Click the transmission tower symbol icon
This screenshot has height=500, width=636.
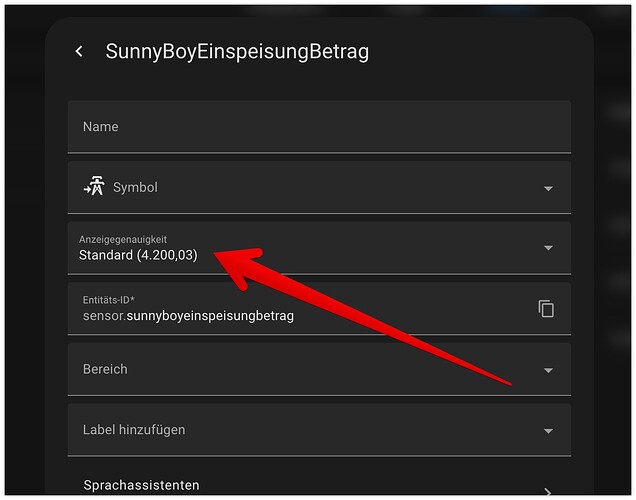[x=94, y=186]
